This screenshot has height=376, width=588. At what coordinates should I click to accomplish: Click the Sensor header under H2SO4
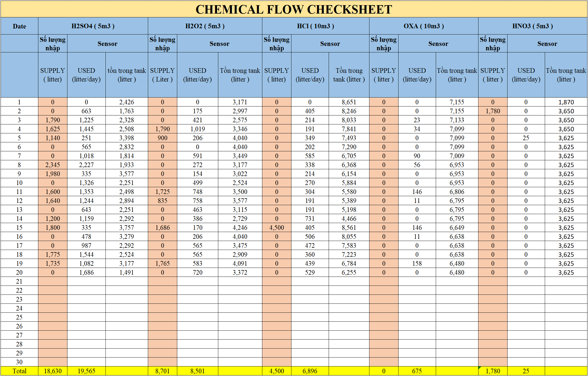108,43
